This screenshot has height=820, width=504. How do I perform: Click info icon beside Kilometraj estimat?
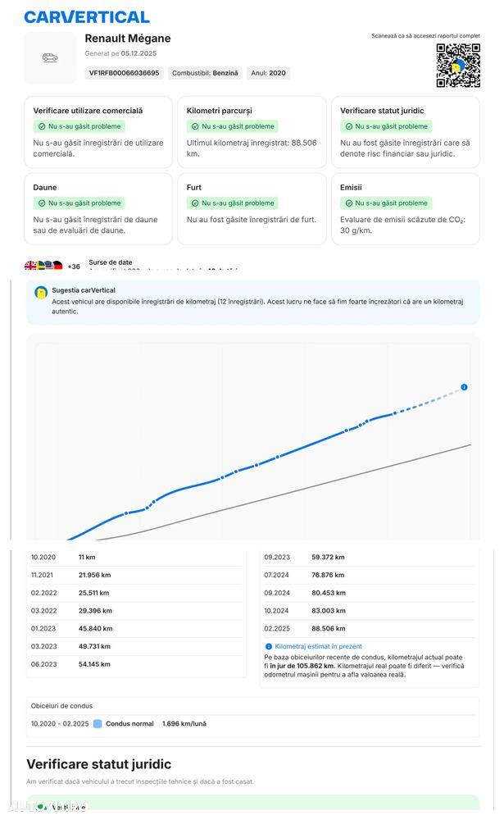[268, 647]
